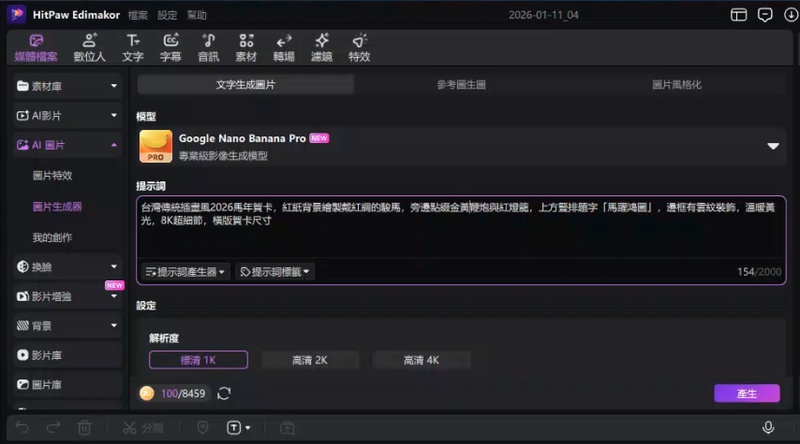800x444 pixels.
Task: Click the Google Nano Banana Pro model thumbnail
Action: pos(156,146)
